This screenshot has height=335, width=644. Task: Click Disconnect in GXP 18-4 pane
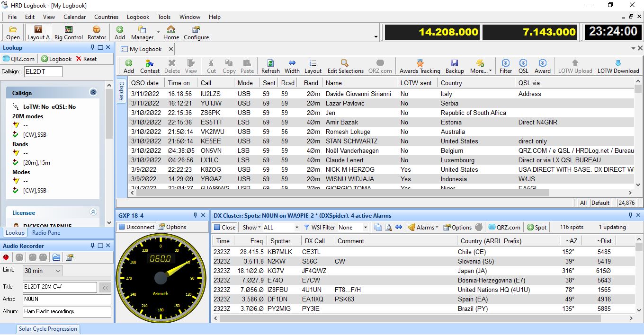136,227
